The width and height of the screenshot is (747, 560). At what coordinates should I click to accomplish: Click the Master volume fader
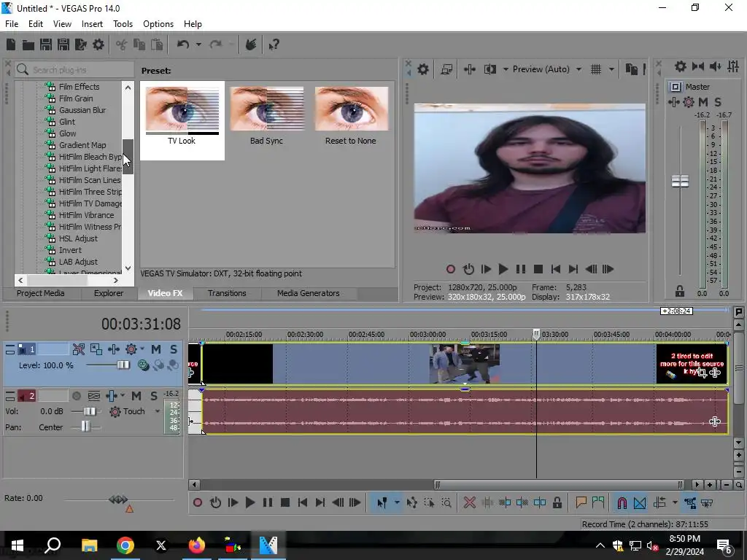(x=680, y=182)
